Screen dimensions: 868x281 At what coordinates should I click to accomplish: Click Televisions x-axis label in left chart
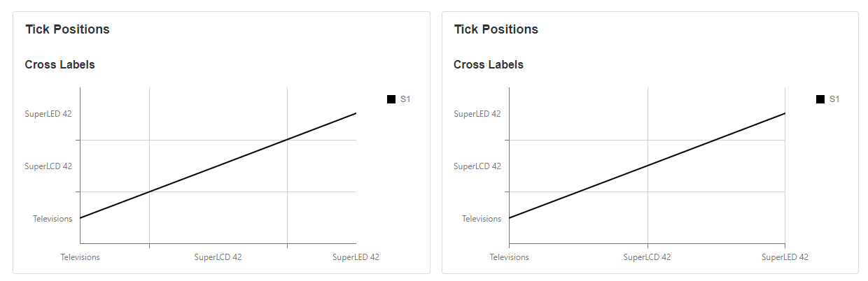point(80,257)
